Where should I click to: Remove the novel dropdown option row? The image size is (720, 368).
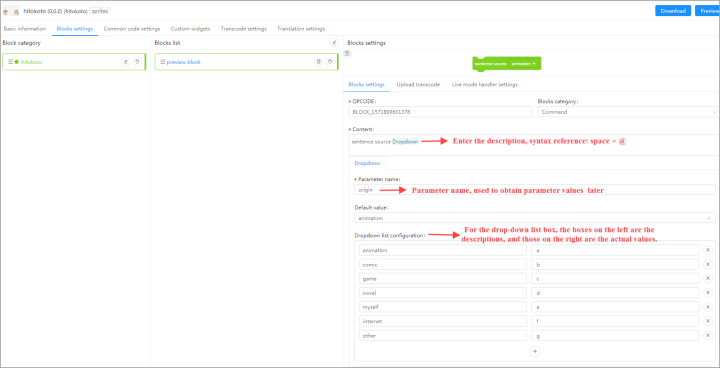(x=708, y=293)
